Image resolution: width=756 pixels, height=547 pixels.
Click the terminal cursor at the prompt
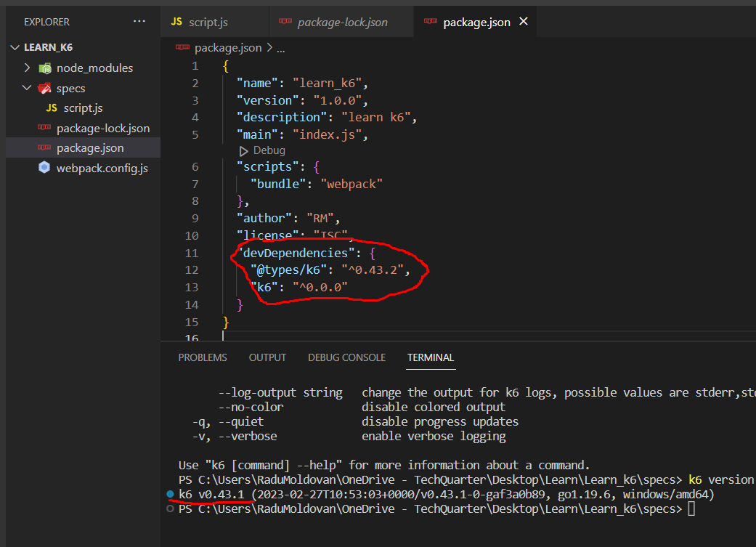[x=691, y=509]
